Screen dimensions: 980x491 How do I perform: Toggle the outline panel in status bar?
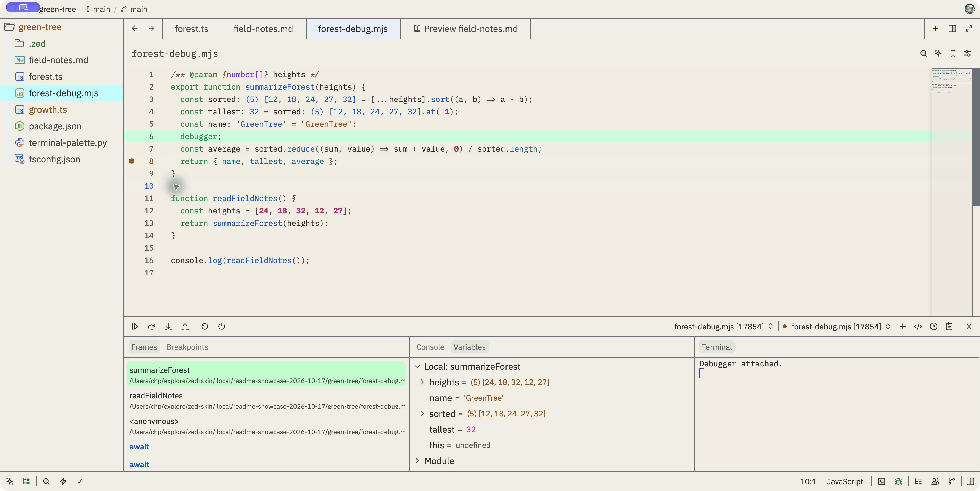tap(918, 481)
